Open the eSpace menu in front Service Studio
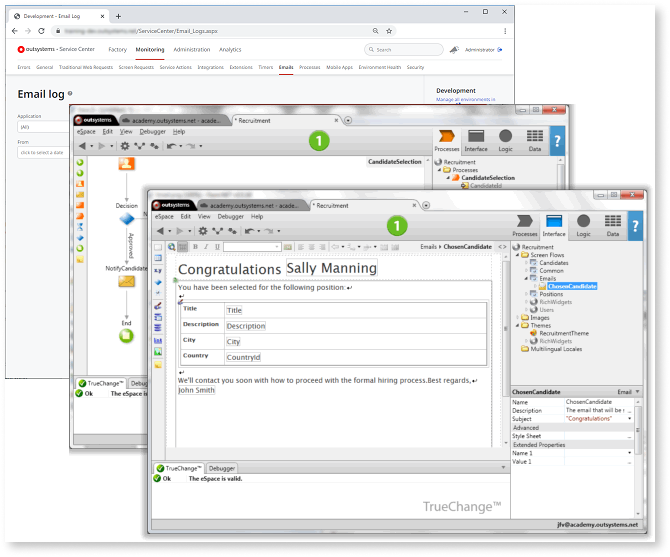The height and width of the screenshot is (557, 670). pos(164,217)
